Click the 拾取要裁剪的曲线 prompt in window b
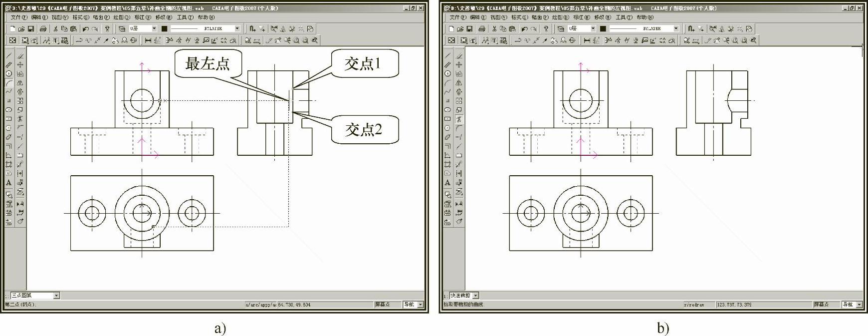This screenshot has width=868, height=336. click(464, 305)
